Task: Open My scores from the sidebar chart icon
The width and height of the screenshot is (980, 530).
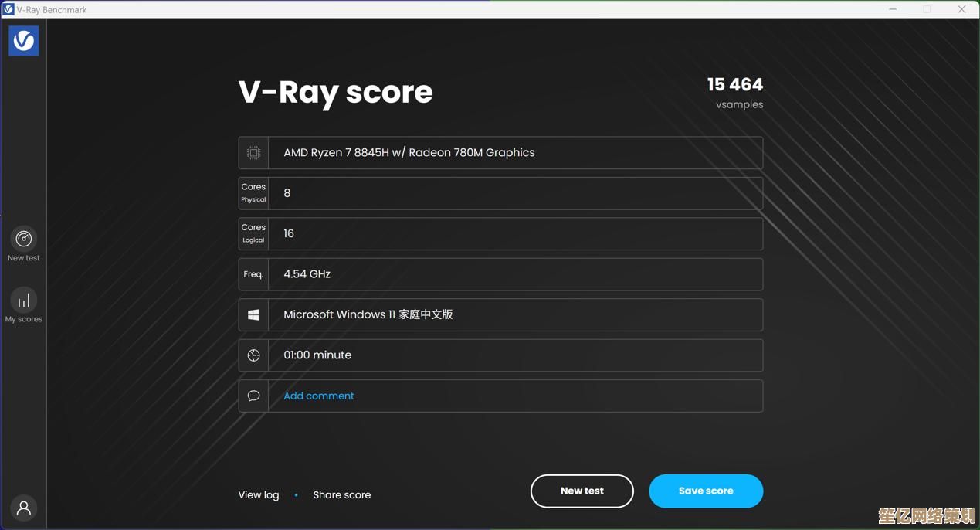Action: [x=24, y=300]
